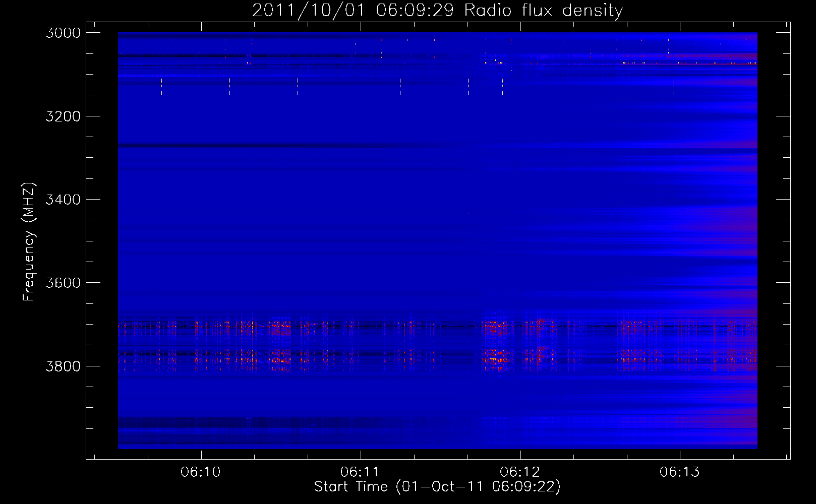Image resolution: width=816 pixels, height=504 pixels.
Task: Select the 3600 frequency axis label
Action: [63, 283]
